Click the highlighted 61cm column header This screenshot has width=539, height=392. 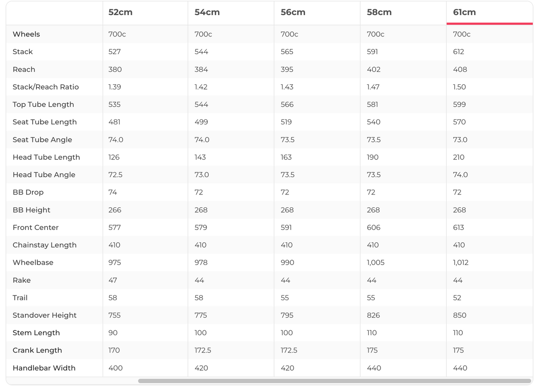(464, 12)
